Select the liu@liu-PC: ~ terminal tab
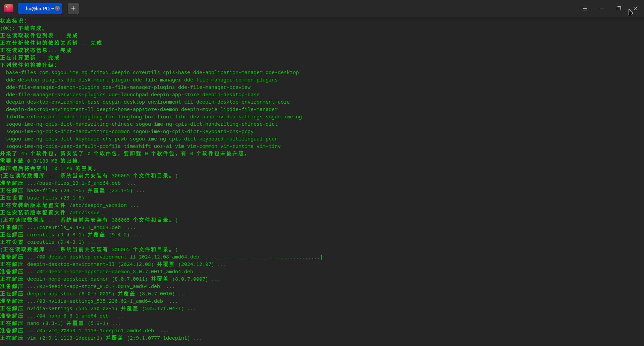 pyautogui.click(x=40, y=8)
